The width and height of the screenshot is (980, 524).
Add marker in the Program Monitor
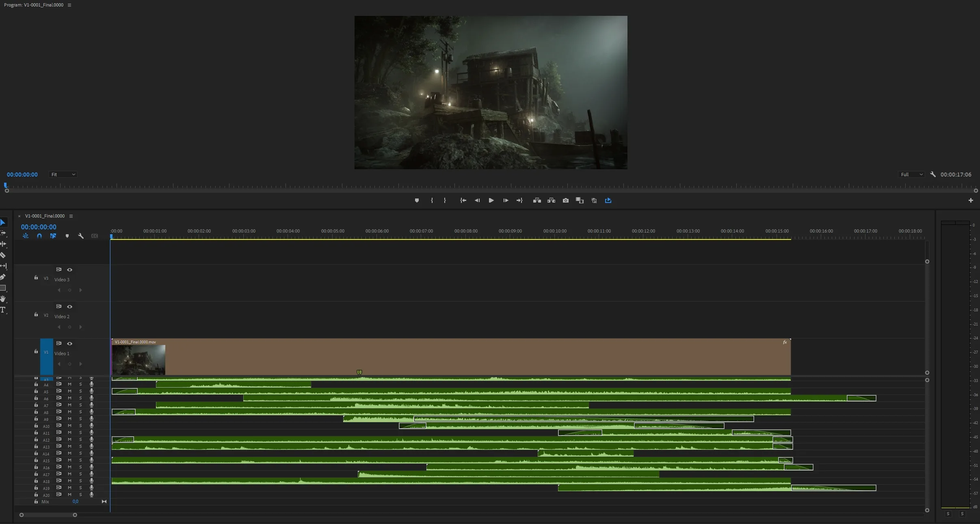tap(417, 201)
